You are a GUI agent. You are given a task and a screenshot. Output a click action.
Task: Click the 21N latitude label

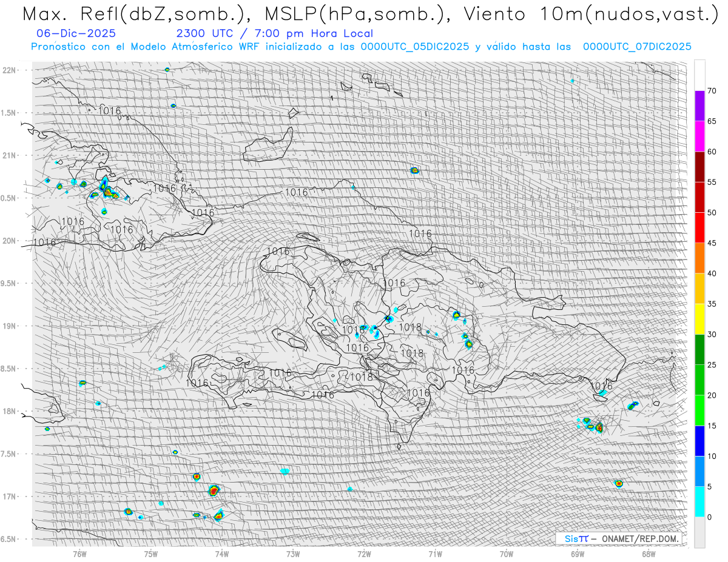pyautogui.click(x=10, y=155)
